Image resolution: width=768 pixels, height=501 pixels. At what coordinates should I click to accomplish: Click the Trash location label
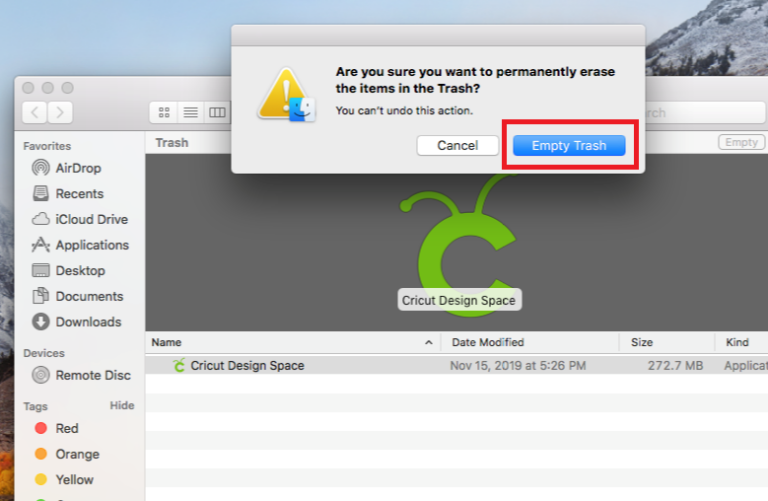172,143
